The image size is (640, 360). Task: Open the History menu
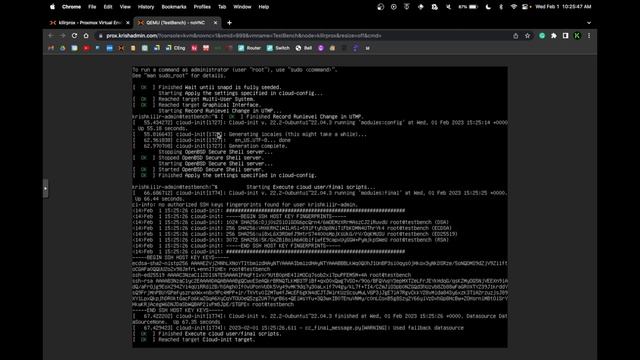click(x=146, y=7)
